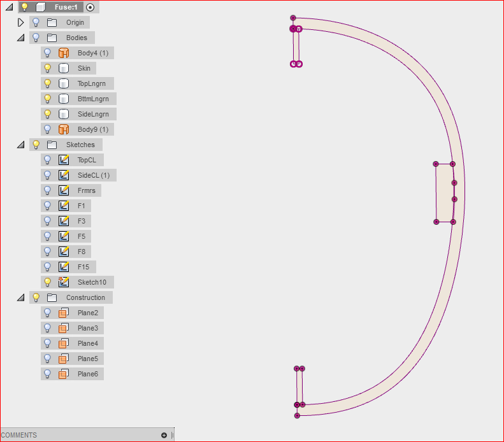504x442 pixels.
Task: Click the orange surface icon of Body9 (1)
Action: click(x=64, y=129)
